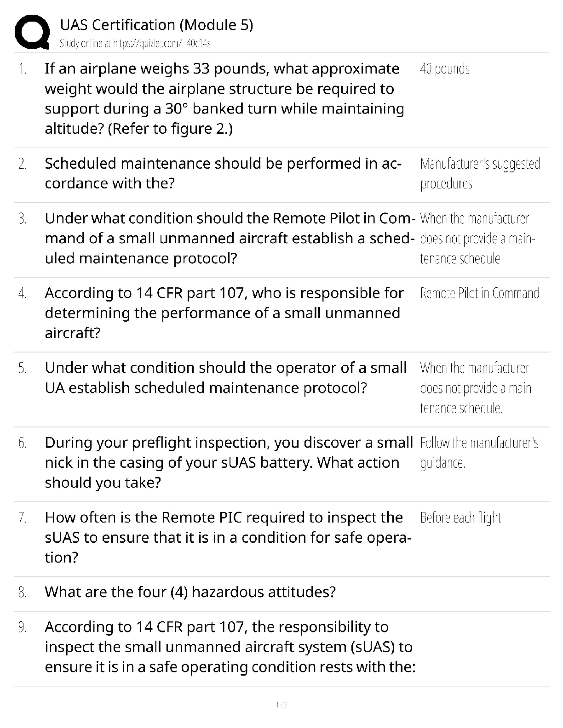
Task: Click question 6 about battery casing nick
Action: tap(228, 462)
